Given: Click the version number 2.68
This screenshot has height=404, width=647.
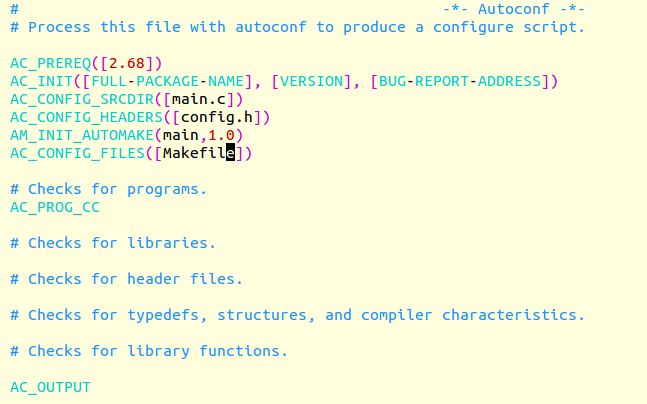Looking at the screenshot, I should tap(127, 64).
